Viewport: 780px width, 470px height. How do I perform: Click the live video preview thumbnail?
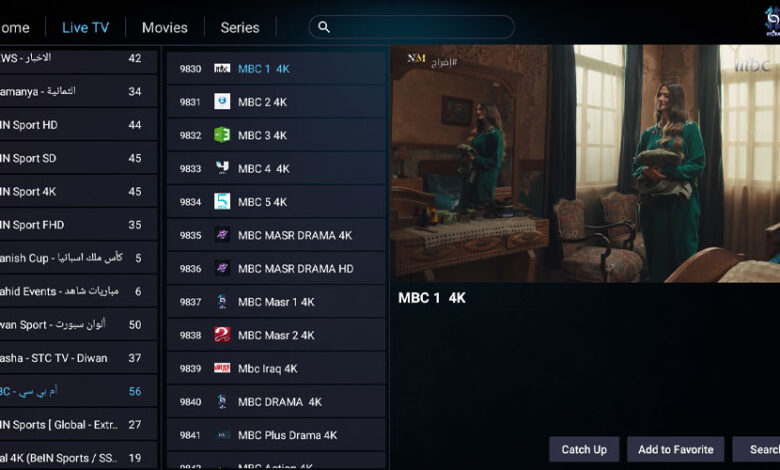pyautogui.click(x=585, y=164)
